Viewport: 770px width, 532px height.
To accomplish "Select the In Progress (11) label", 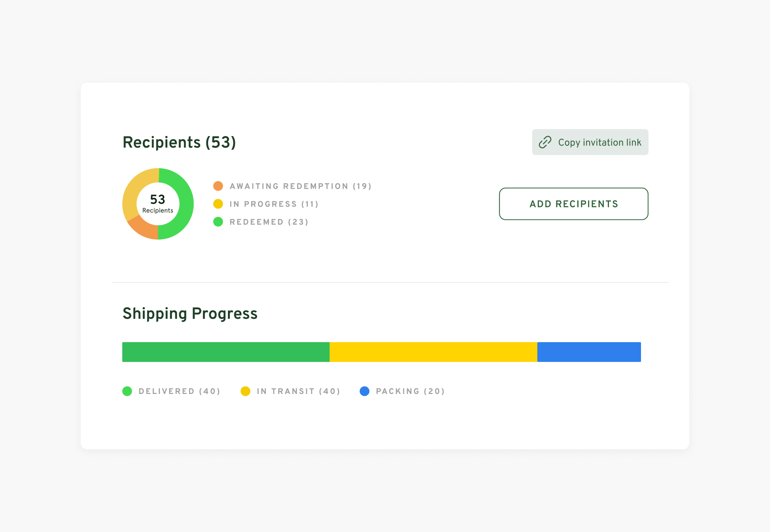I will [274, 204].
